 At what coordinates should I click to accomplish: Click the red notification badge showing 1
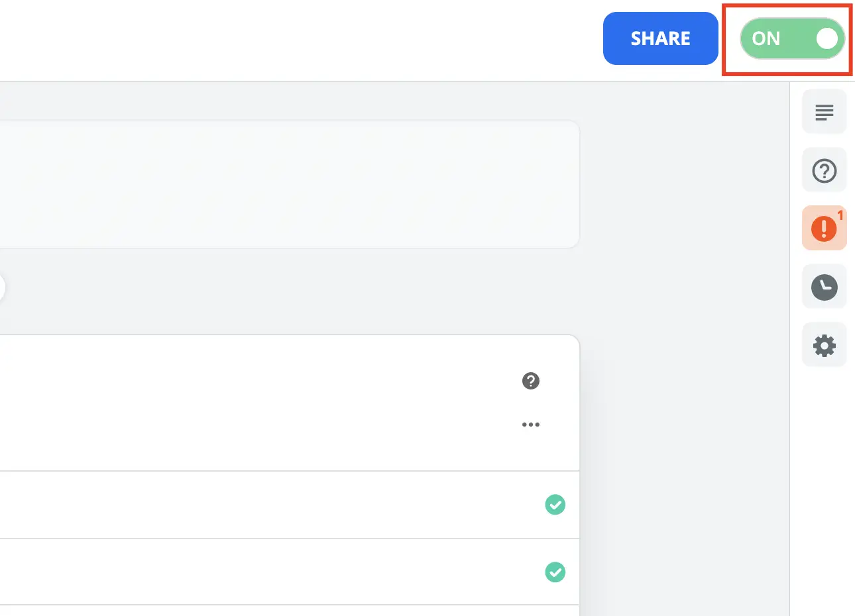[x=840, y=215]
